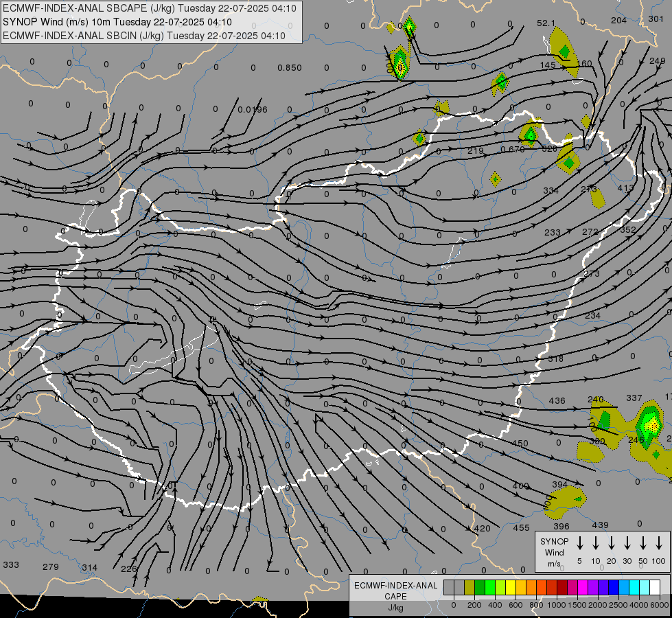Click the 0.0196 value on the map
Screen dimensions: 672x618
pyautogui.click(x=253, y=110)
